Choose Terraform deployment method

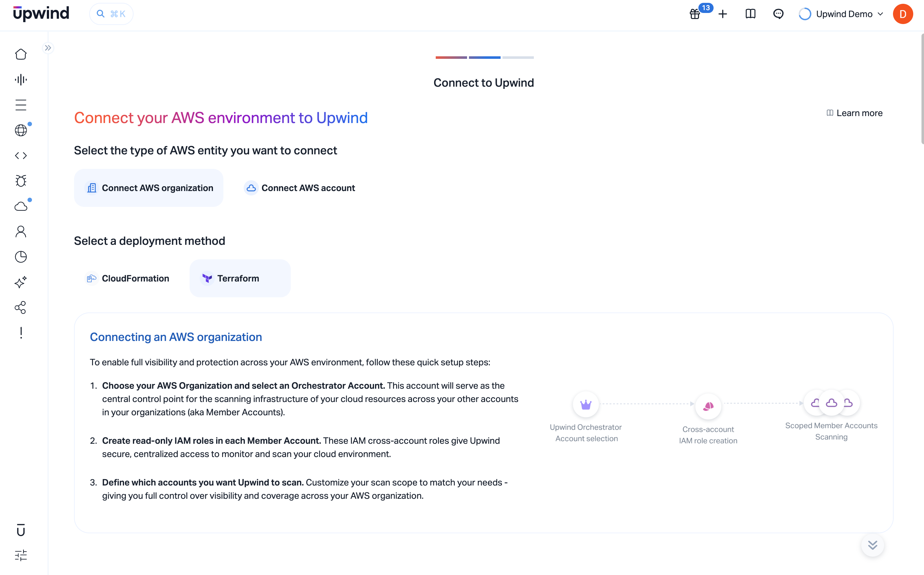pyautogui.click(x=240, y=278)
